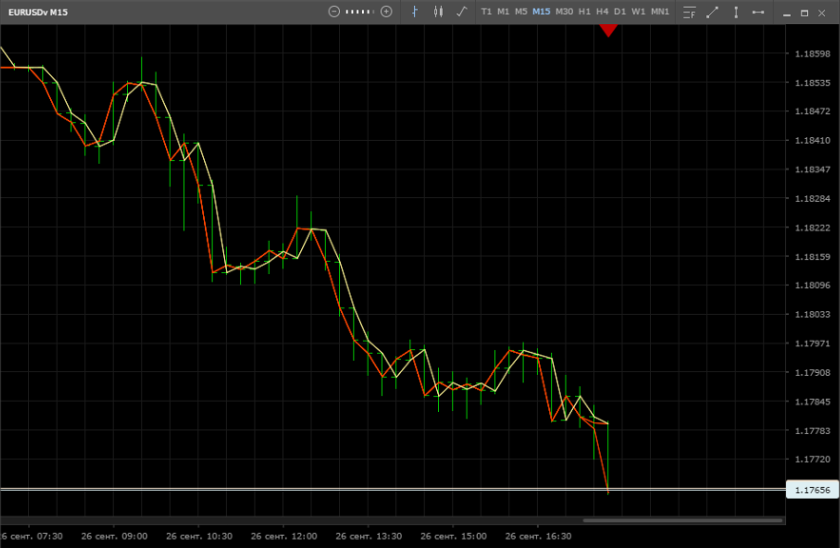
Task: Select H1 timeframe
Action: [x=584, y=12]
